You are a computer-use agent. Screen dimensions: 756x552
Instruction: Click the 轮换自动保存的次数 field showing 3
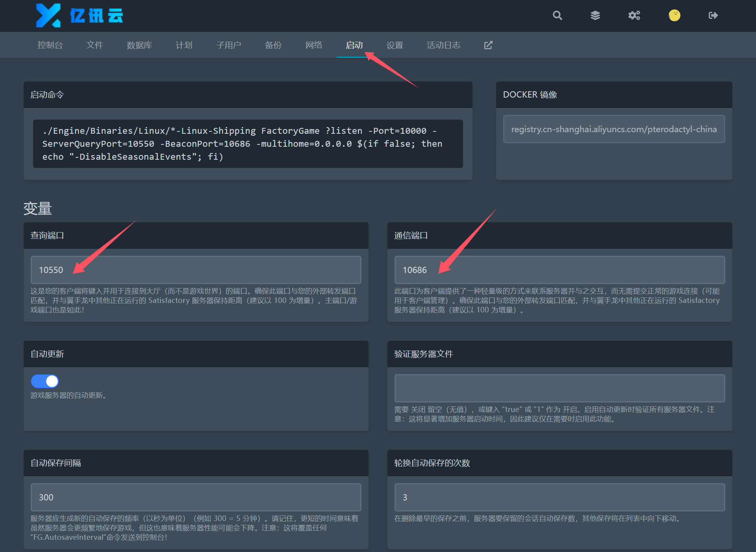pyautogui.click(x=560, y=497)
